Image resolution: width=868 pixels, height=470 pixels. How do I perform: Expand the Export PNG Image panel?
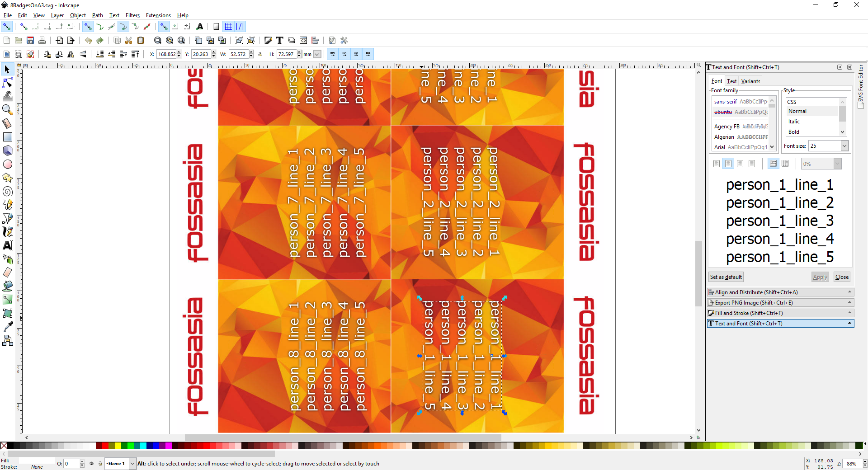pos(780,303)
